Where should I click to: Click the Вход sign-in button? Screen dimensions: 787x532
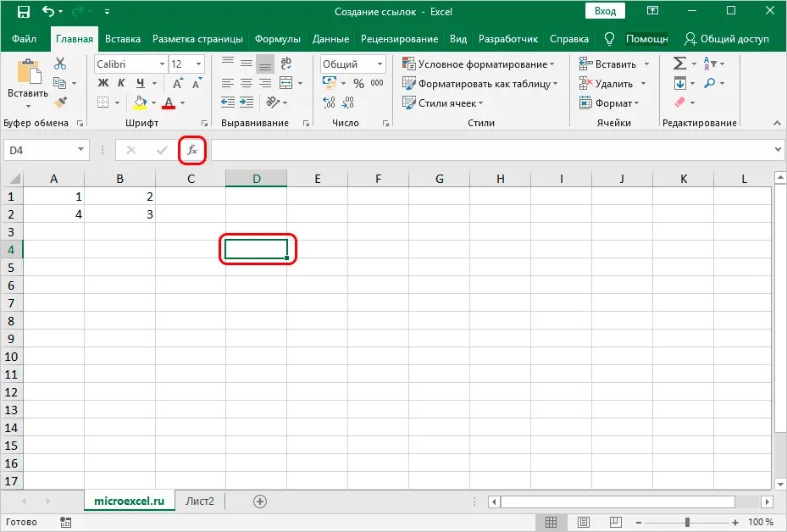click(605, 10)
